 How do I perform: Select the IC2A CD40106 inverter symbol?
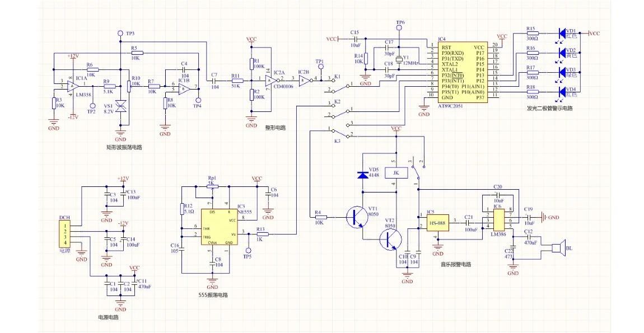click(270, 79)
